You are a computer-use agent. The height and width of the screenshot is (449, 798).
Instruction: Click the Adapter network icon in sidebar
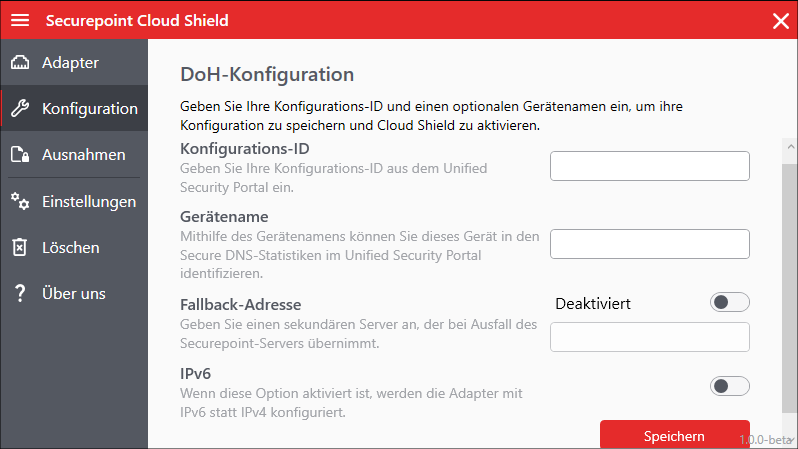[20, 63]
